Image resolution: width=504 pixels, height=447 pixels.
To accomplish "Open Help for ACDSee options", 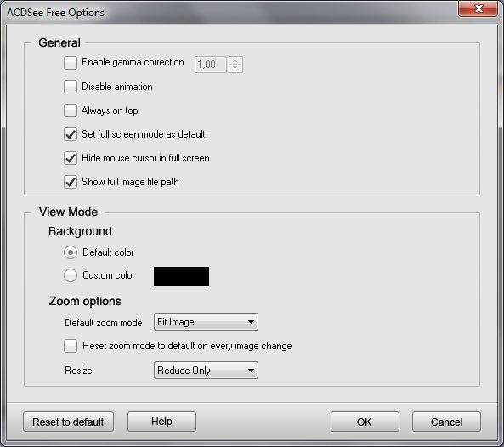I will click(x=161, y=422).
